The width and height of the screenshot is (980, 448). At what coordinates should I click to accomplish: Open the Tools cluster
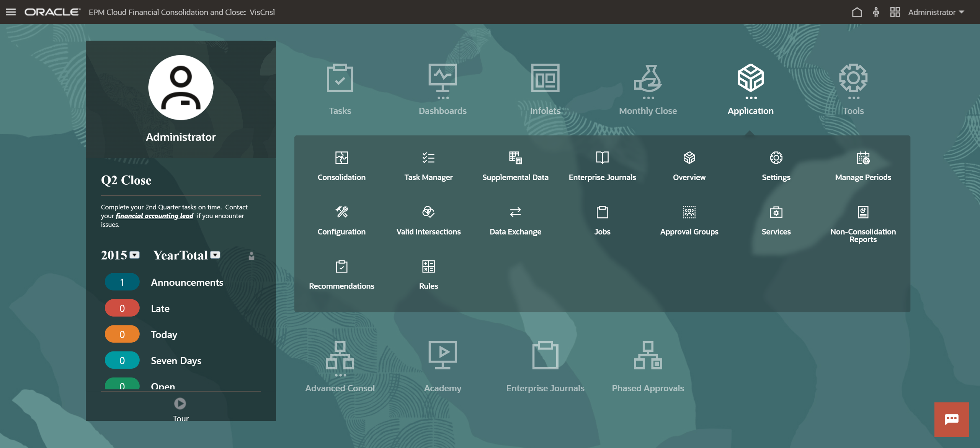pyautogui.click(x=853, y=79)
